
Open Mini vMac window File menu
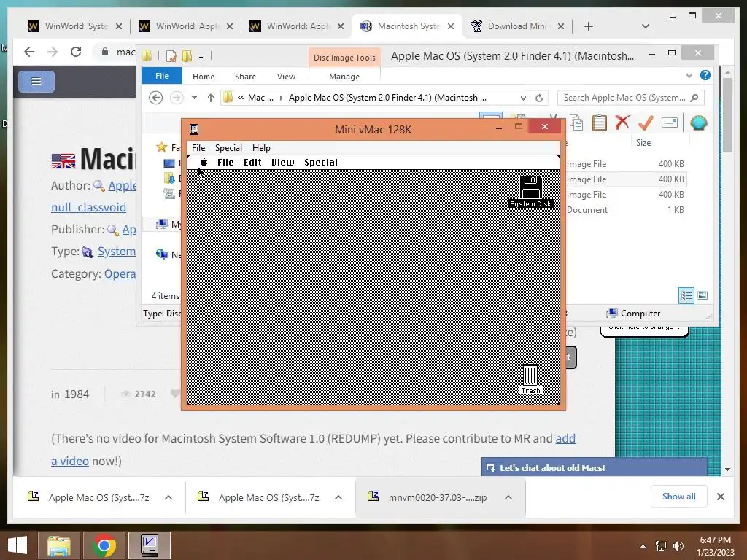tap(198, 147)
